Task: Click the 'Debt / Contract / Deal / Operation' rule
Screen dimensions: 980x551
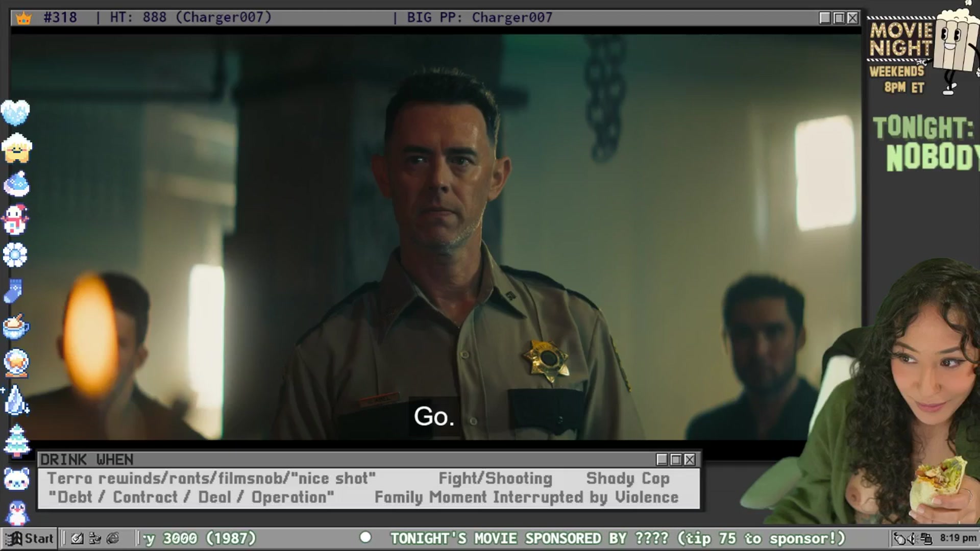Action: point(191,497)
